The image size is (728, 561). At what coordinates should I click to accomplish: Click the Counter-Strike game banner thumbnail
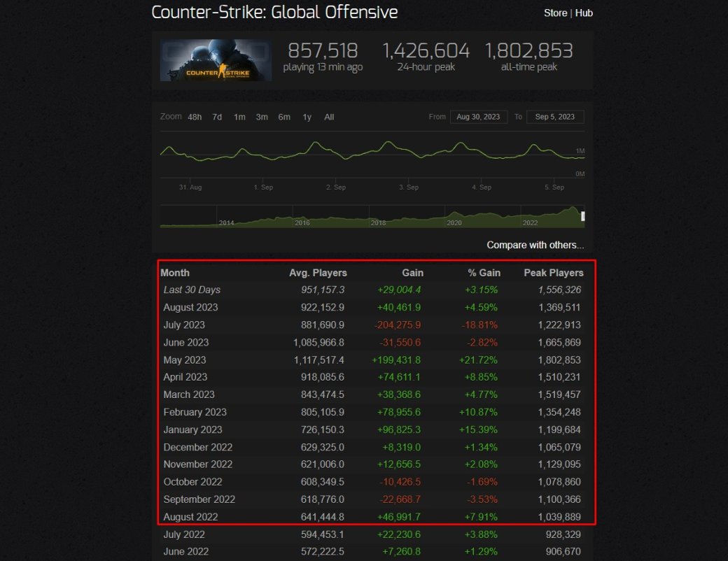[216, 60]
